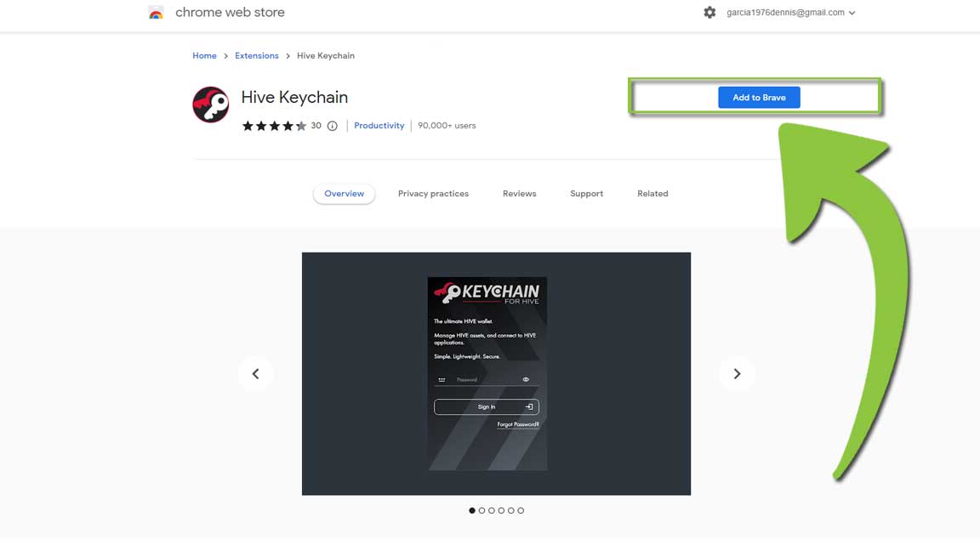Go to the Extensions breadcrumb link

point(257,55)
